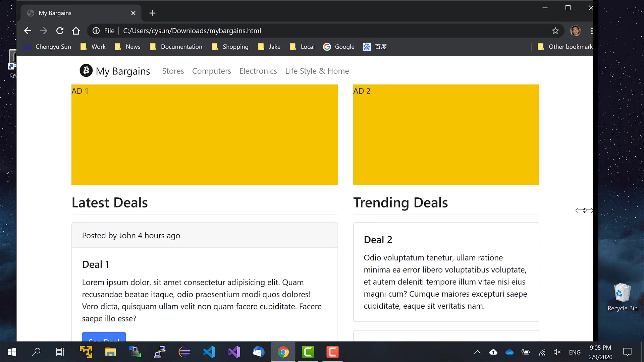Click the user profile avatar

click(x=575, y=31)
